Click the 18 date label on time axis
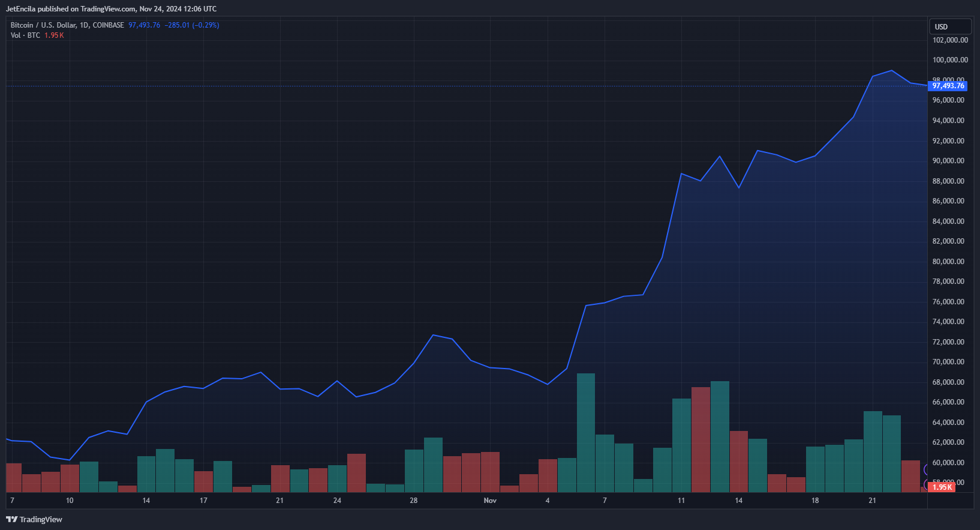 [x=815, y=501]
